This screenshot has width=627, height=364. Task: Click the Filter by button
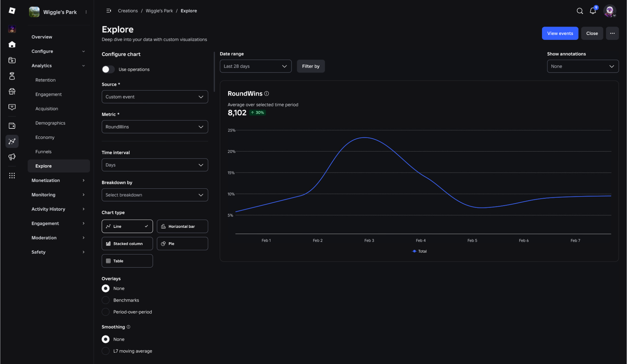[x=311, y=66]
